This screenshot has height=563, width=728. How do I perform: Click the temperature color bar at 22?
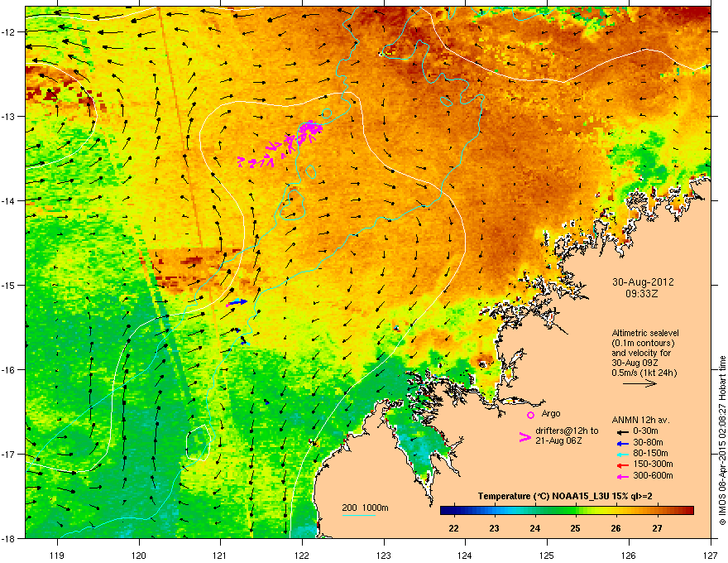453,511
